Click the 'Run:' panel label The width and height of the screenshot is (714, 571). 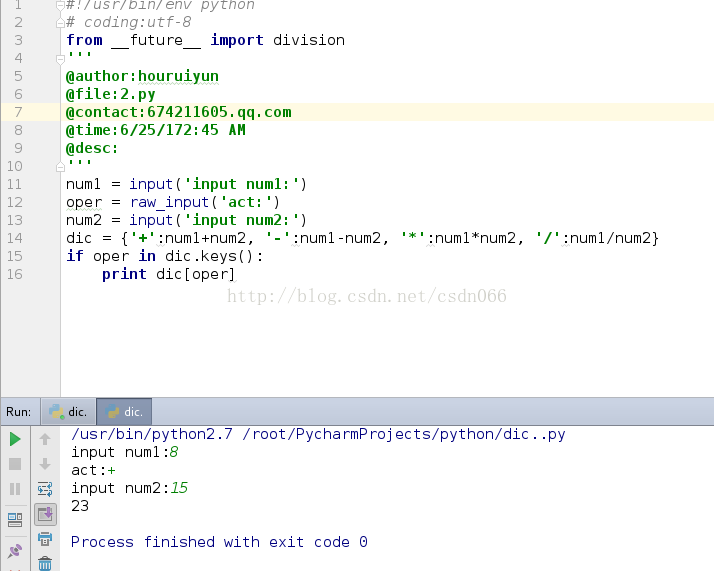tap(19, 412)
